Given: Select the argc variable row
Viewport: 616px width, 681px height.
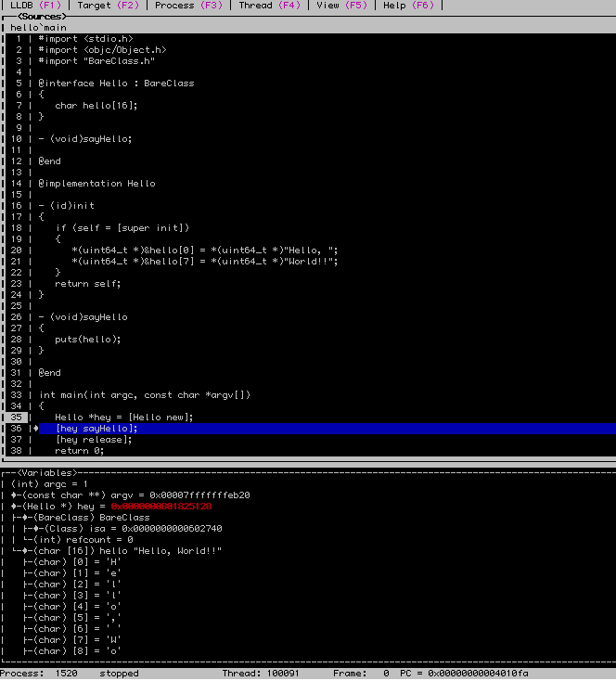Looking at the screenshot, I should point(50,484).
